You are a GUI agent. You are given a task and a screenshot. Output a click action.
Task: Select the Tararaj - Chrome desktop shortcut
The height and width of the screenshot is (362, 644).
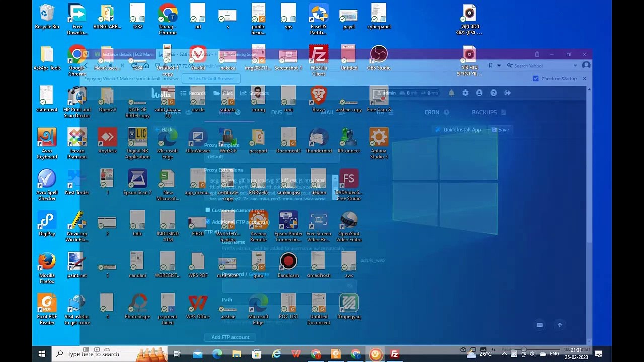pyautogui.click(x=168, y=20)
